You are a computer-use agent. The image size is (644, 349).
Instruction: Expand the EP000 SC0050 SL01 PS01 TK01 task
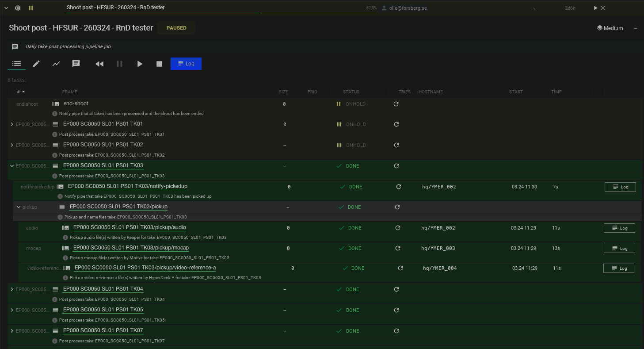pos(12,124)
